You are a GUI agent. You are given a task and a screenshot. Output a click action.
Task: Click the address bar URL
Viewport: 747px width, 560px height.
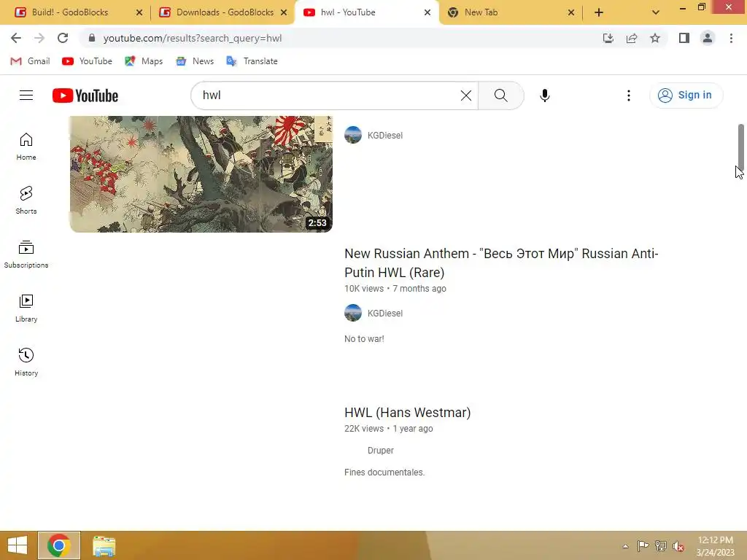(193, 38)
